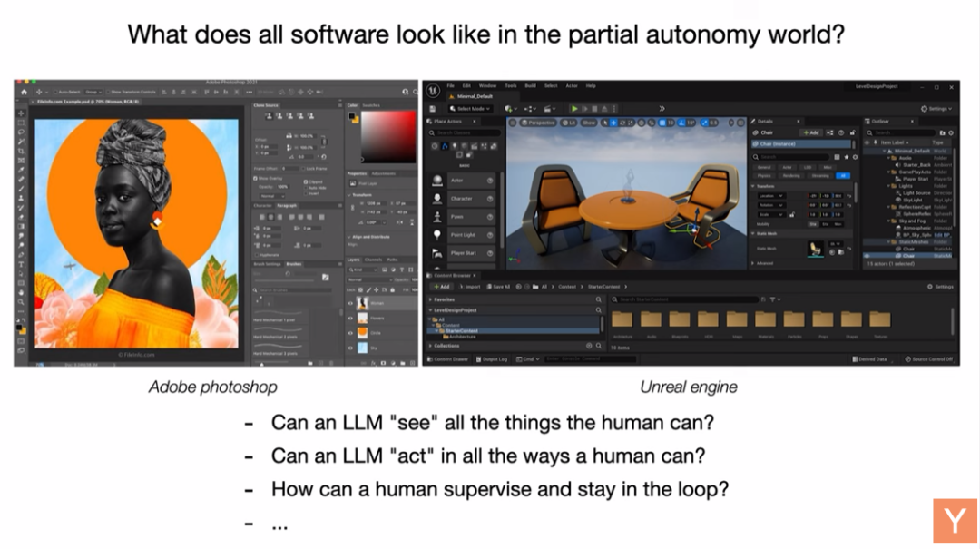Image resolution: width=980 pixels, height=549 pixels.
Task: Open the Build menu in Unreal Engine
Action: pyautogui.click(x=529, y=85)
